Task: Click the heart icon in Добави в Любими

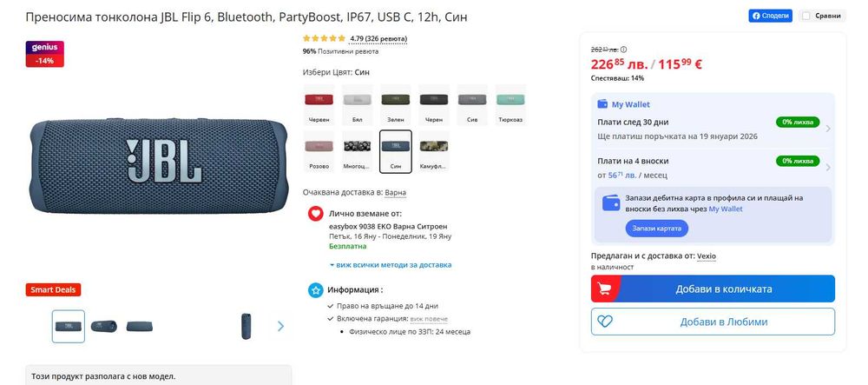Action: click(x=606, y=322)
